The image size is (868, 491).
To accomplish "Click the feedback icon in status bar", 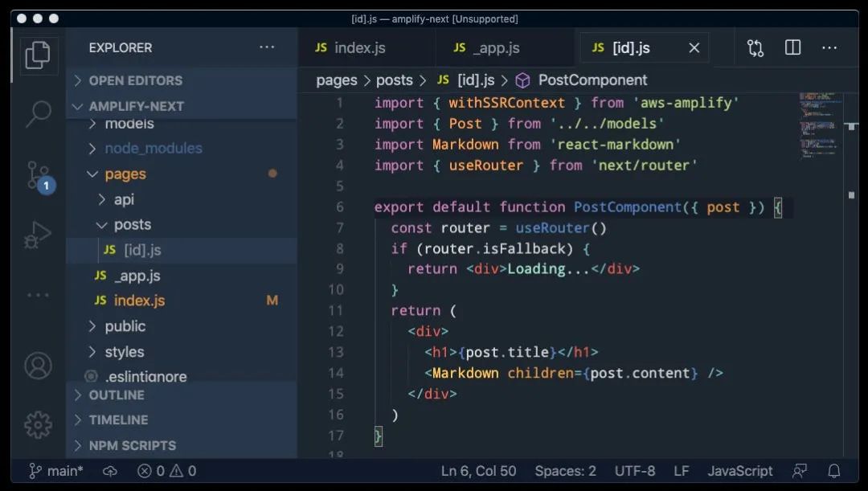I will (x=800, y=471).
